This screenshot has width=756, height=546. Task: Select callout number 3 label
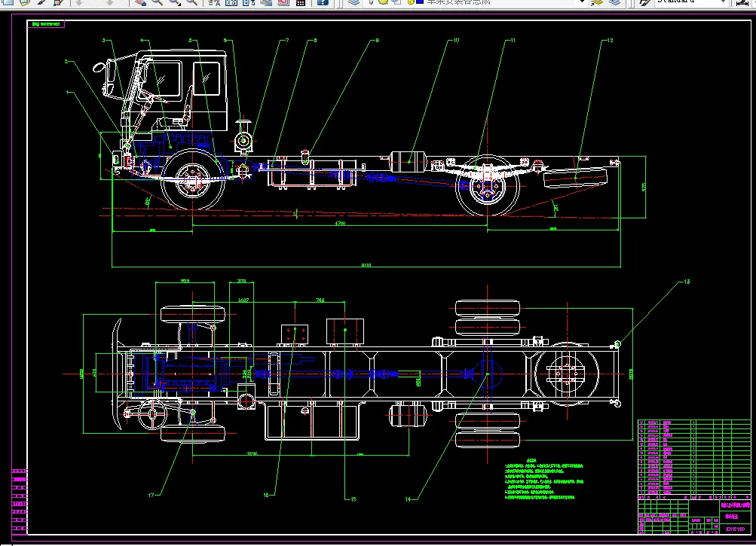[x=104, y=41]
